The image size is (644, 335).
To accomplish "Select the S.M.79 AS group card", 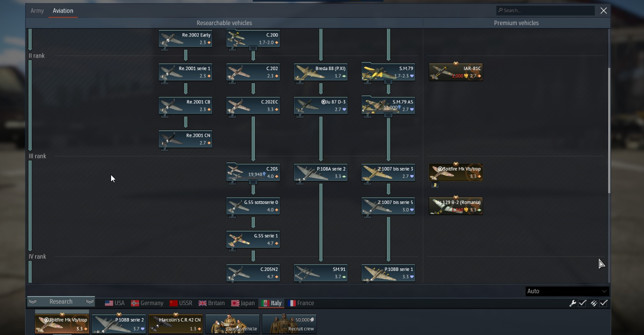I will point(388,106).
